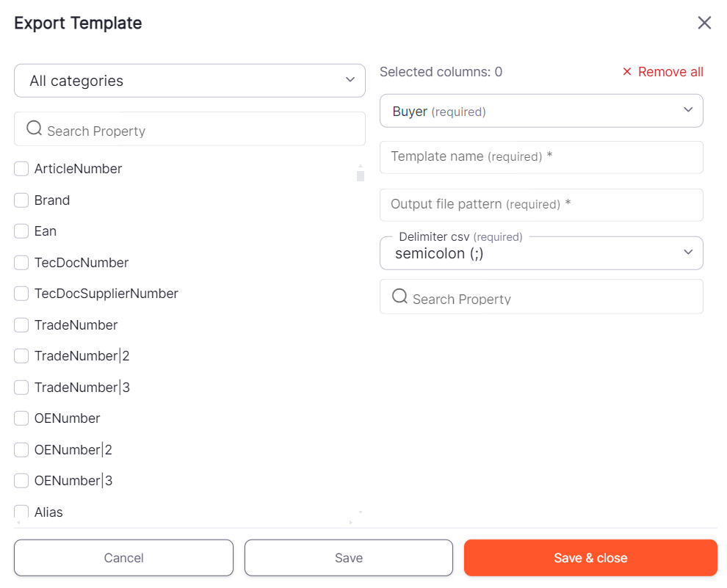Viewport: 727px width, 588px height.
Task: Click the left Search Property magnifier icon
Action: (x=34, y=129)
